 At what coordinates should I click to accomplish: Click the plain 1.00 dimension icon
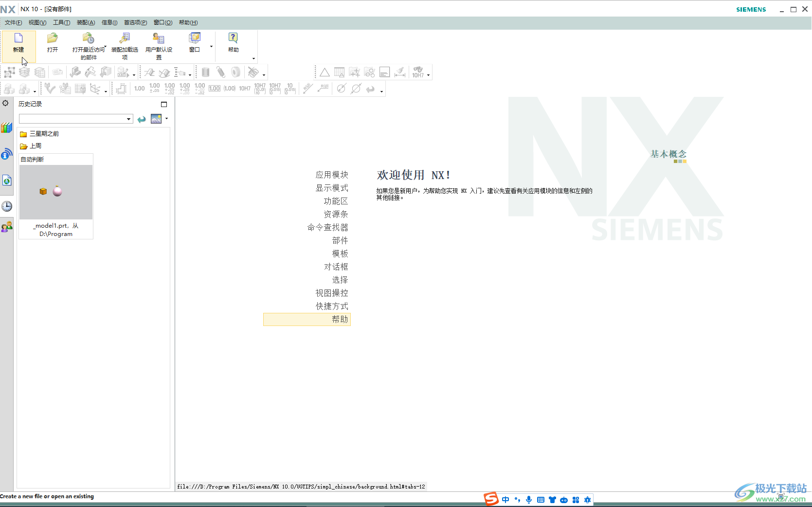(x=139, y=89)
